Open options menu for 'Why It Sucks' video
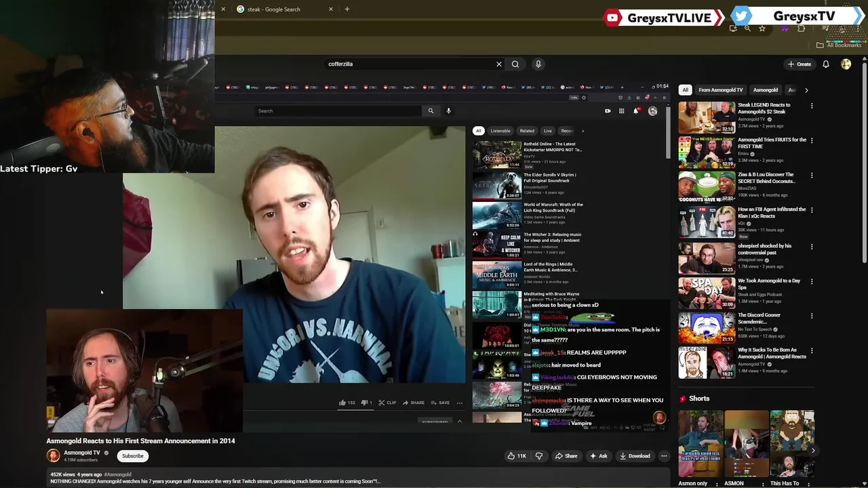The height and width of the screenshot is (488, 868). click(x=812, y=351)
